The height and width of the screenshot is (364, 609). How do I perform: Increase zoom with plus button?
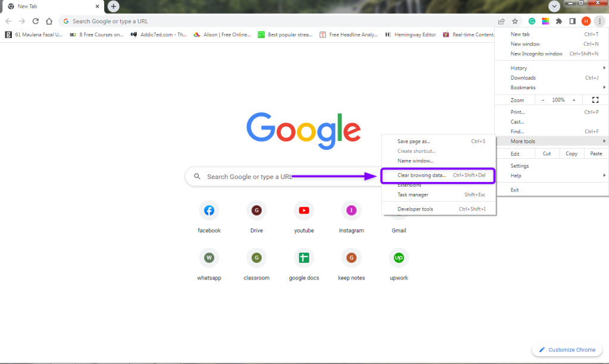574,101
